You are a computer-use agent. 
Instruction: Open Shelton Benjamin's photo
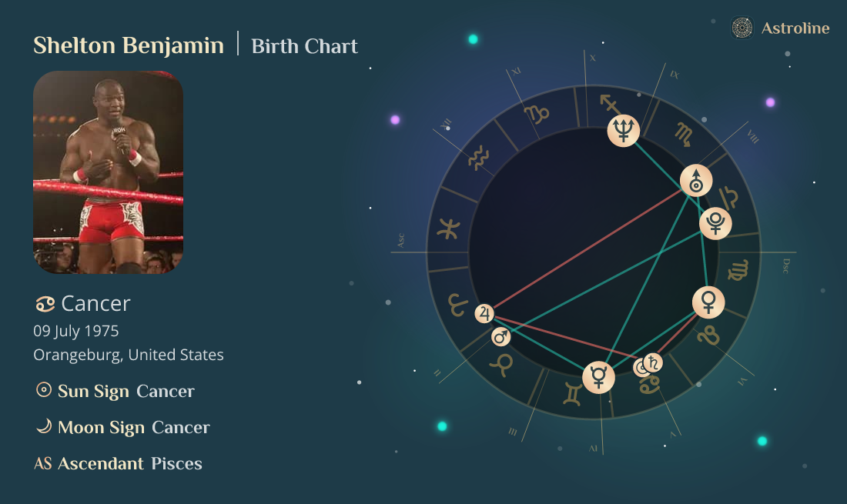point(108,172)
